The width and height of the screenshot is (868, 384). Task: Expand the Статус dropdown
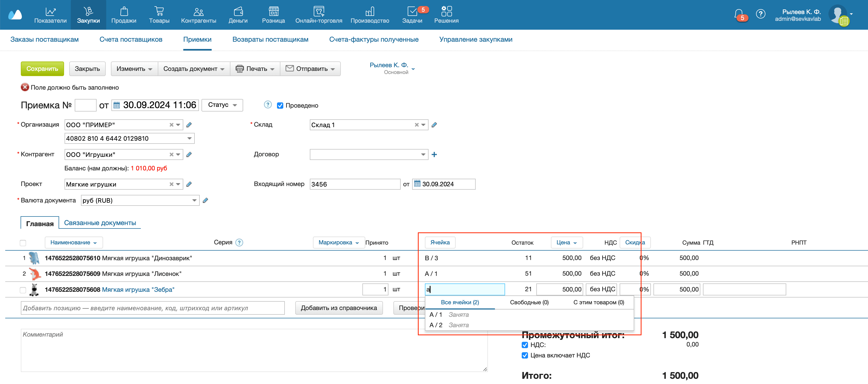222,105
